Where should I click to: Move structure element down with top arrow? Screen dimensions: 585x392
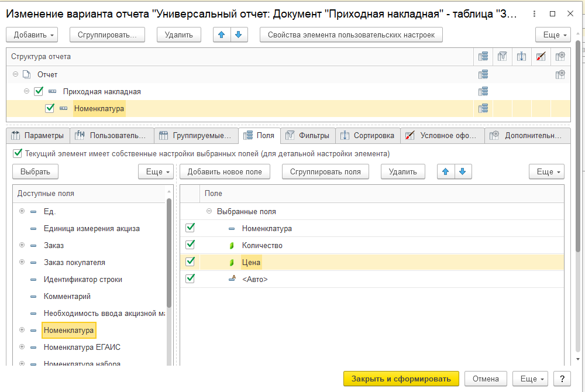coord(238,35)
